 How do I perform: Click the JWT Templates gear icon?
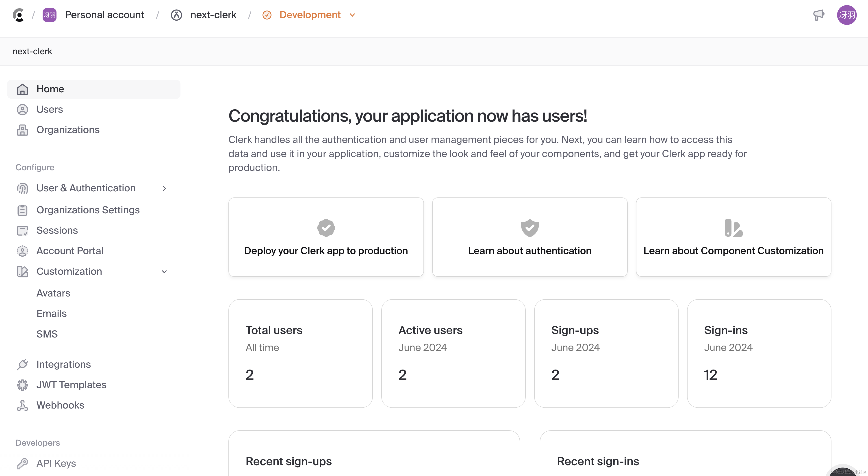(22, 385)
